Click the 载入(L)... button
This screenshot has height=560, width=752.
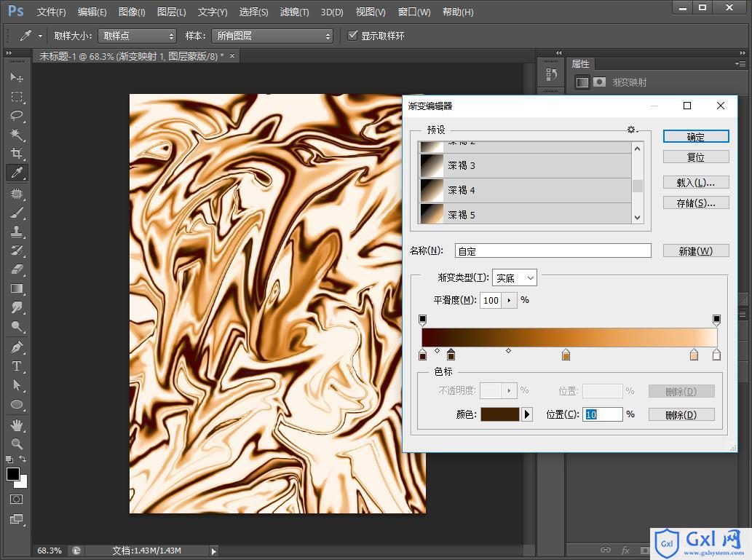pos(696,182)
